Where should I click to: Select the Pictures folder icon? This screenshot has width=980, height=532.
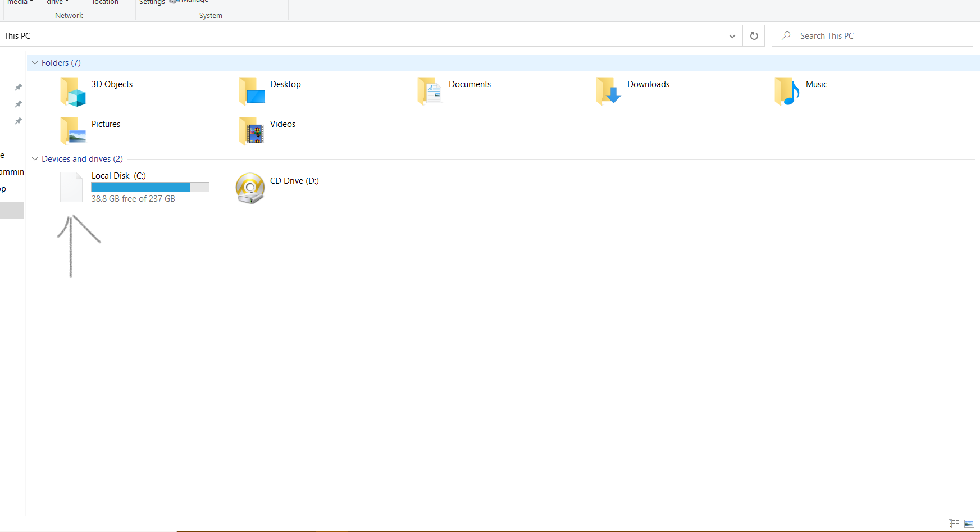tap(73, 131)
